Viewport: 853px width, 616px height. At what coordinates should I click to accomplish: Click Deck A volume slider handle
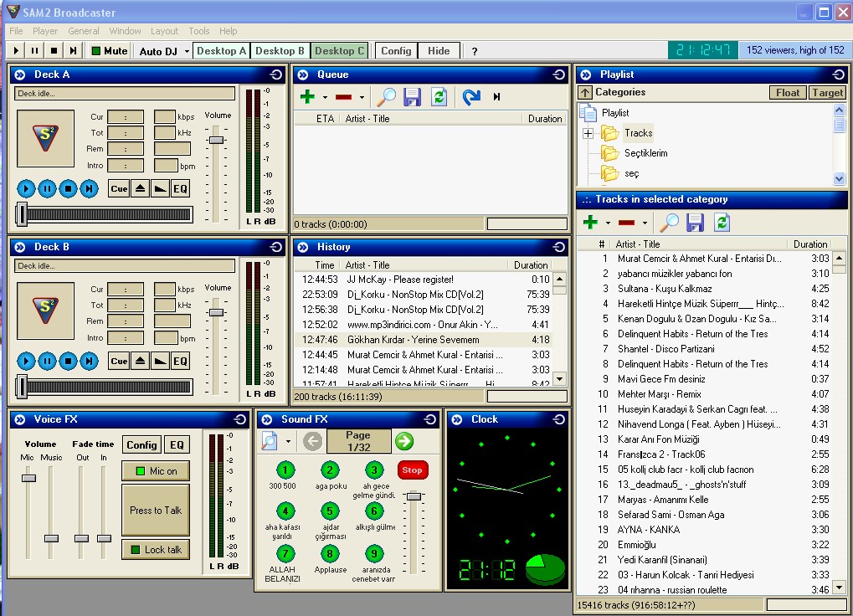point(217,141)
